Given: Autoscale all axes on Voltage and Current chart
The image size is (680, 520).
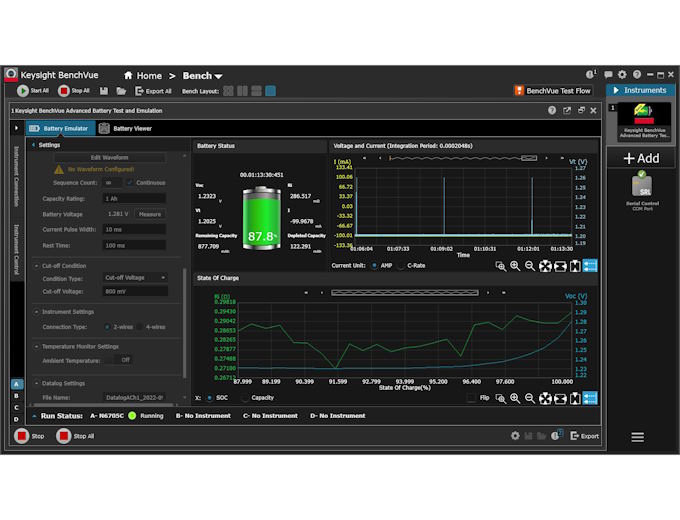Looking at the screenshot, I should pos(545,266).
